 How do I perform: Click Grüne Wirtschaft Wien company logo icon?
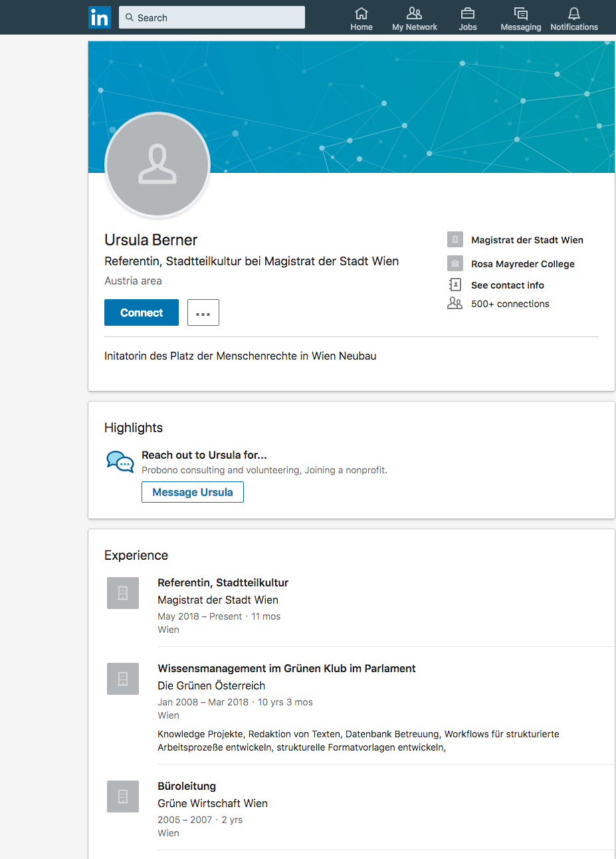123,797
